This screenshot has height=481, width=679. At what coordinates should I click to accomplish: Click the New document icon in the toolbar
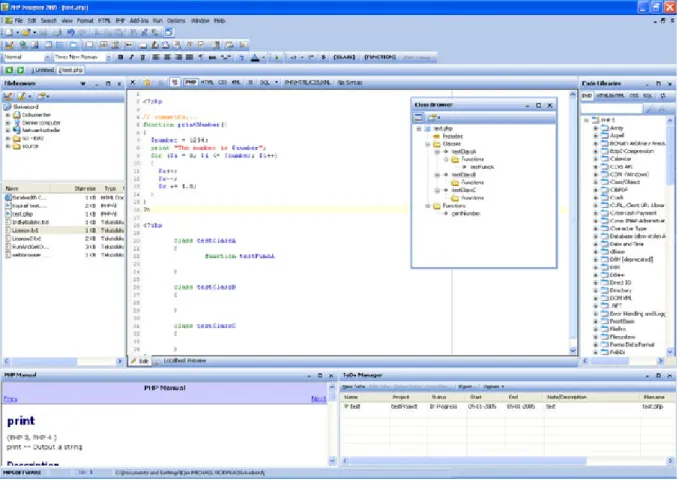coord(9,32)
